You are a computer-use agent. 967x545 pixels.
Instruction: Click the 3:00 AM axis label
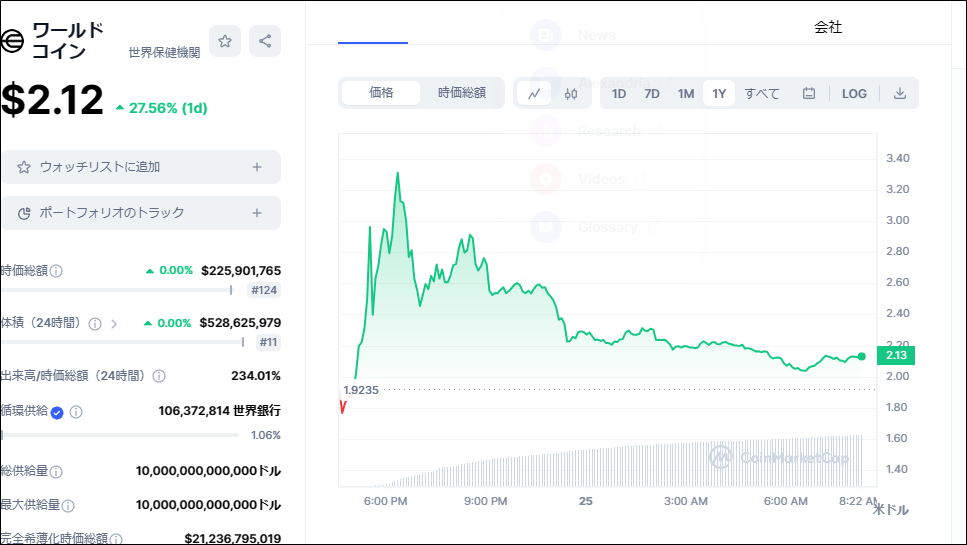[x=686, y=501]
